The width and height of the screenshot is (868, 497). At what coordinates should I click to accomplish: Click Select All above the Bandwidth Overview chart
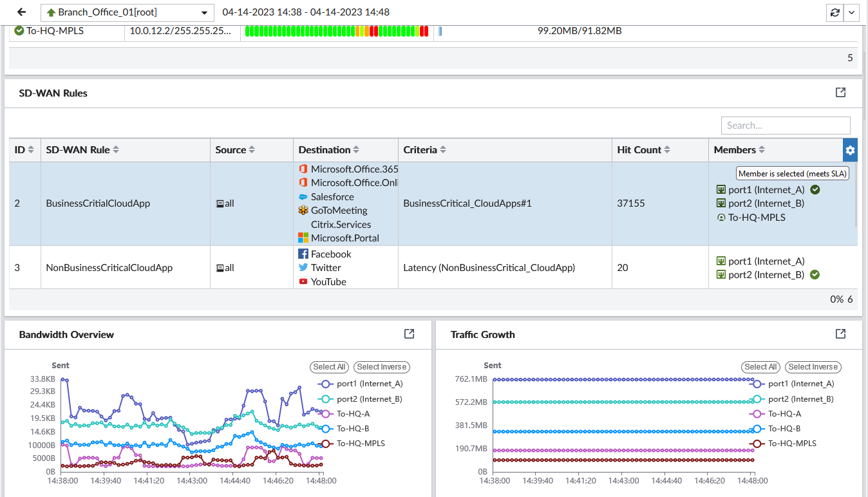click(329, 367)
